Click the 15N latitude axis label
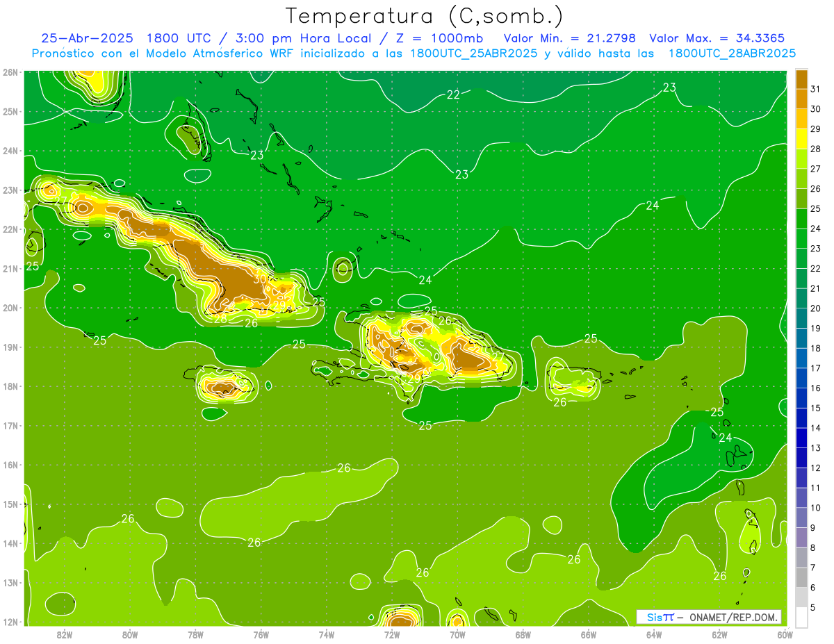 click(10, 504)
